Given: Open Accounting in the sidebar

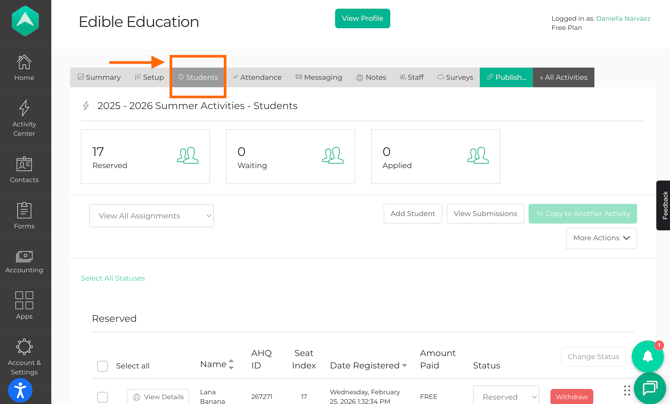Looking at the screenshot, I should click(24, 262).
